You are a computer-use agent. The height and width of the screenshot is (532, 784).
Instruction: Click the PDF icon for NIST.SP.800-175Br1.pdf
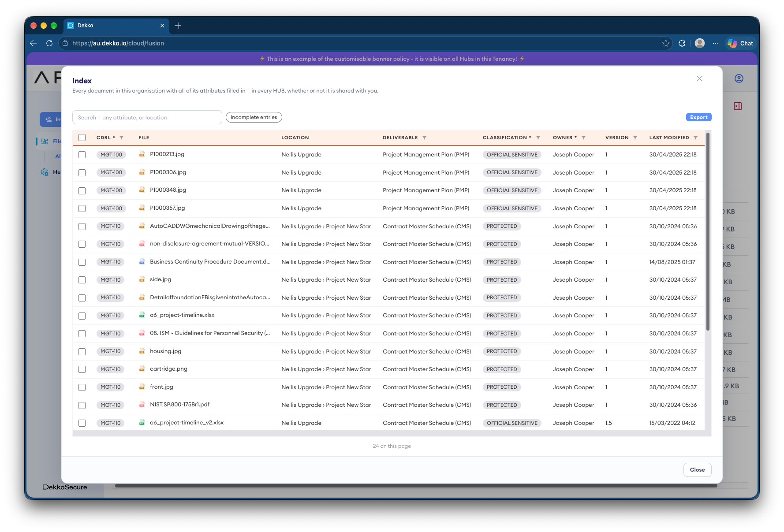(142, 405)
